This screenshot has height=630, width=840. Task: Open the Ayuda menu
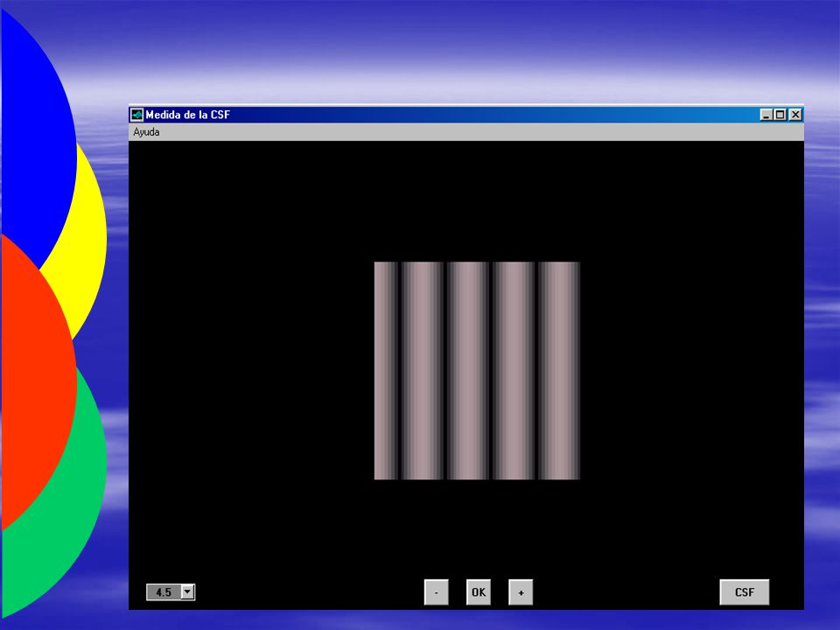(x=146, y=132)
